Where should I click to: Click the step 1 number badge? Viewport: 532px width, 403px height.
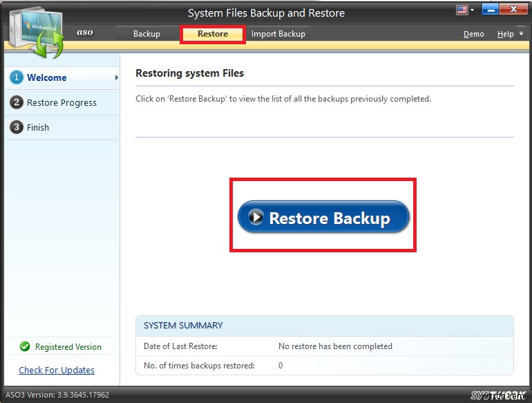[x=17, y=77]
